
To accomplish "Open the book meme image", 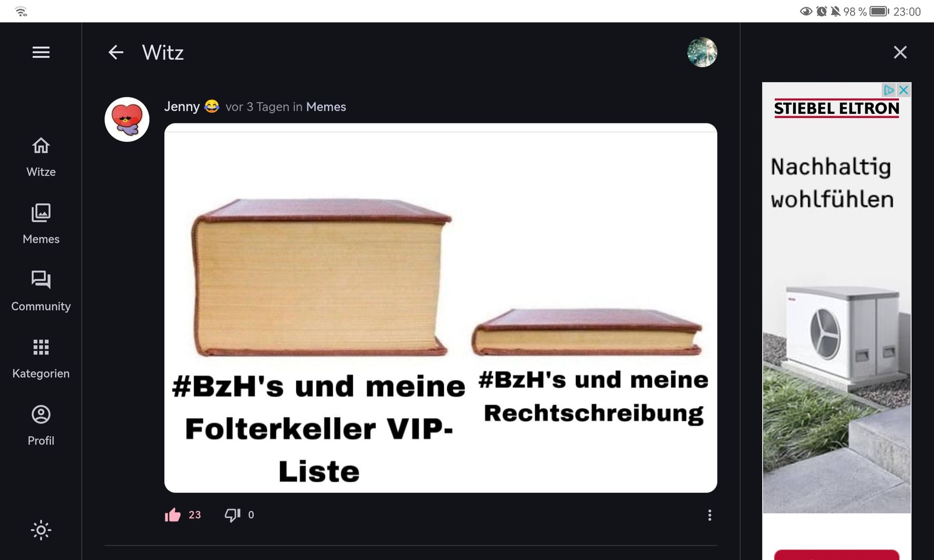I will 441,308.
